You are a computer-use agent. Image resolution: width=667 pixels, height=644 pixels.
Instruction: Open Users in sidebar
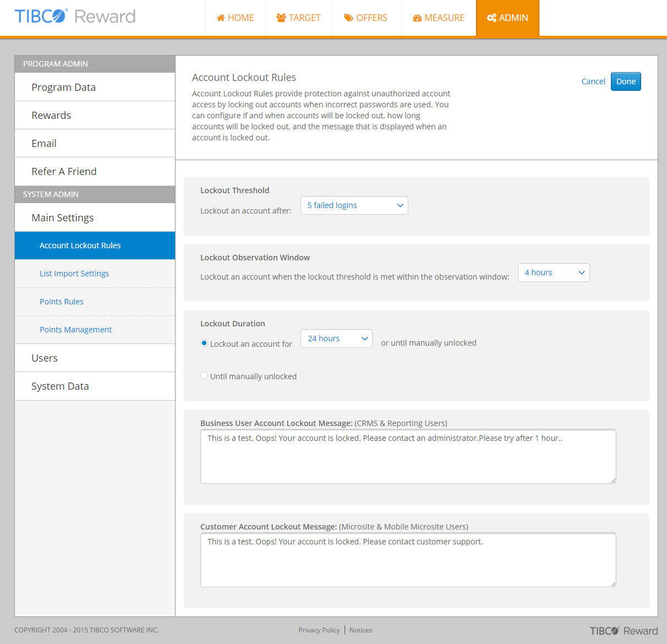click(x=95, y=358)
